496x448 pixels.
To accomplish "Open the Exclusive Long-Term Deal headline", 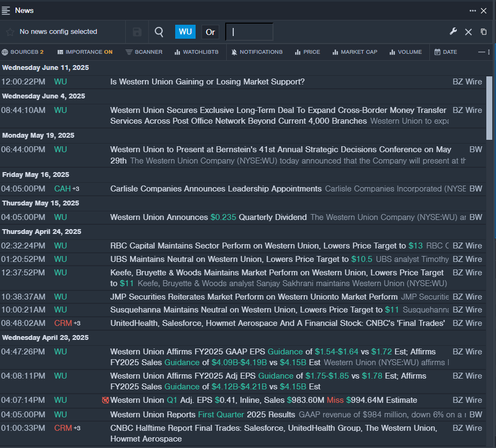I will pyautogui.click(x=279, y=116).
